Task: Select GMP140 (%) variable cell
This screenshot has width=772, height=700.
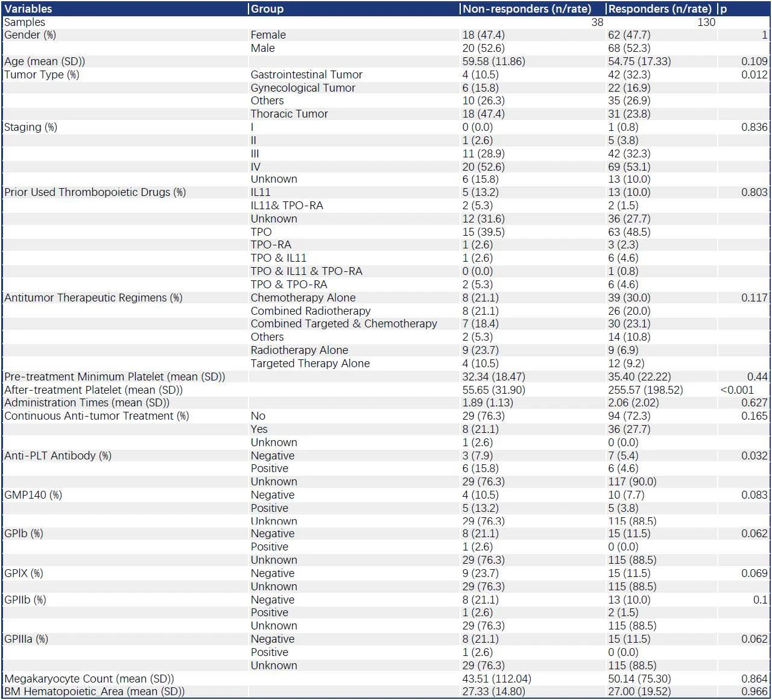Action: 33,495
